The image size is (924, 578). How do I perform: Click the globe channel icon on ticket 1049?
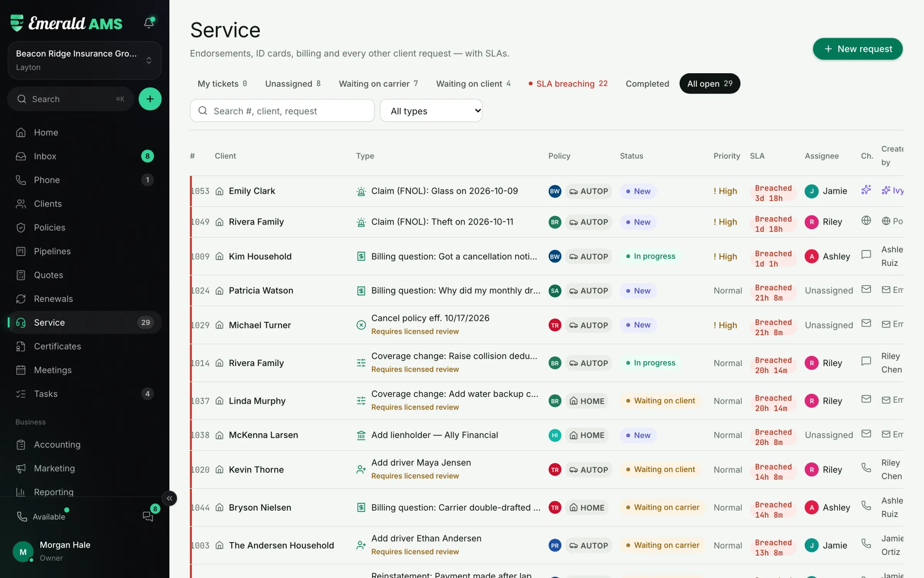pos(866,220)
